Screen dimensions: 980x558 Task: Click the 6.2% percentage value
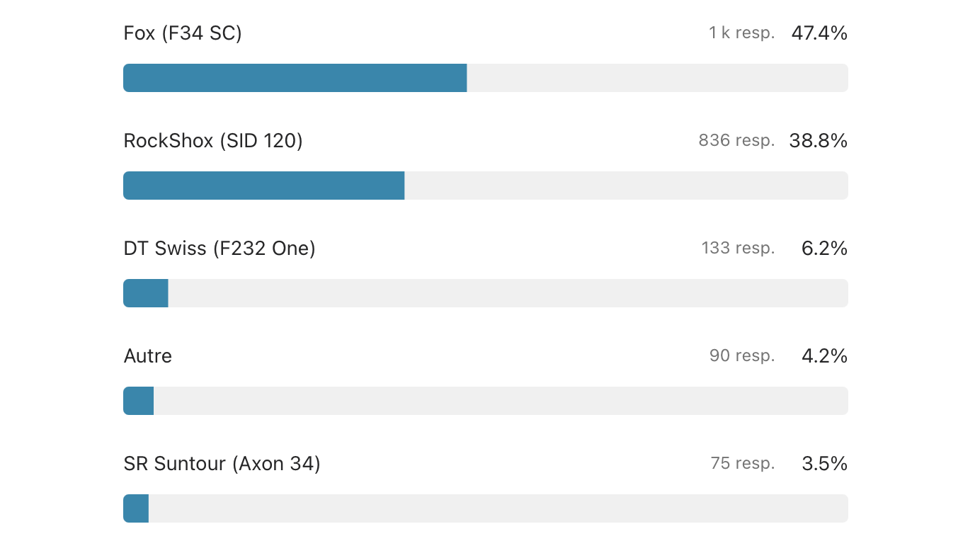point(824,249)
